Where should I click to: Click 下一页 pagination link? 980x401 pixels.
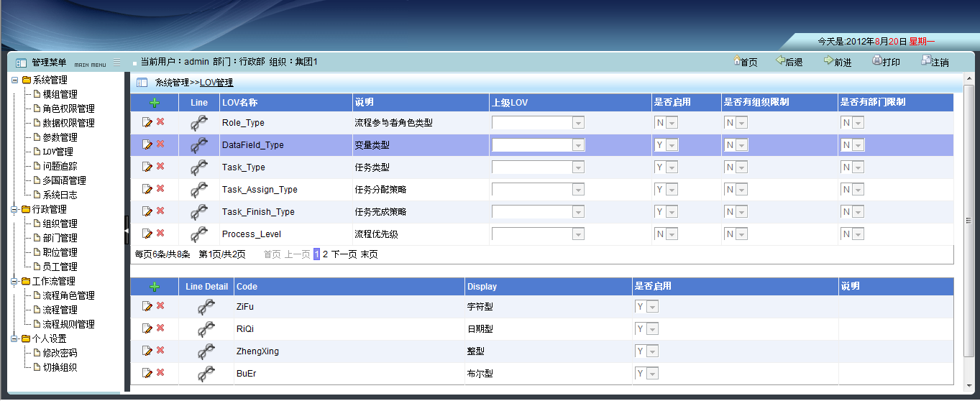(344, 254)
